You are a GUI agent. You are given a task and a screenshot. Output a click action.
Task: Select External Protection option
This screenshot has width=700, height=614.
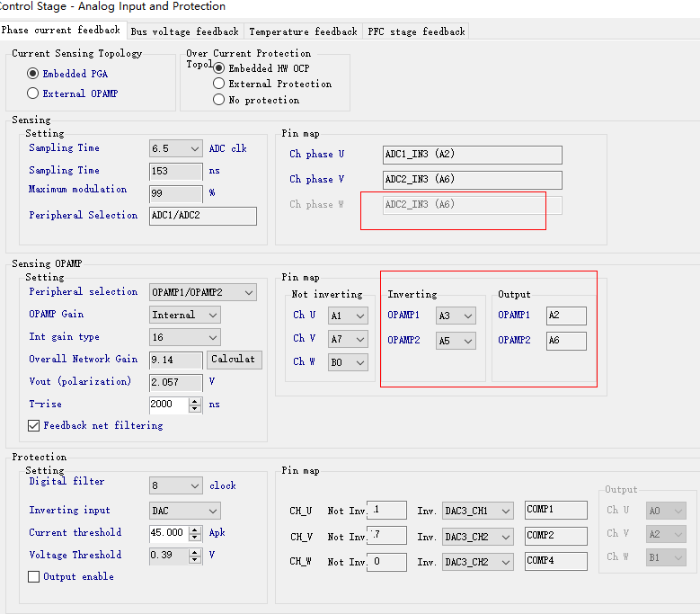point(272,84)
